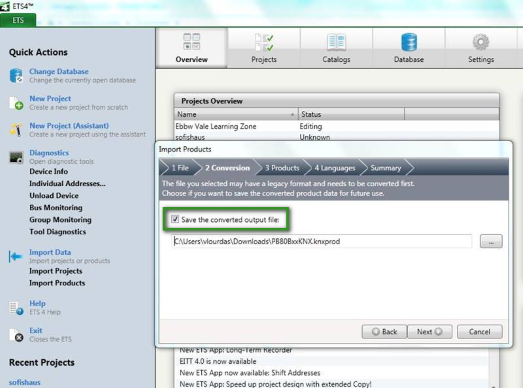523x388 pixels.
Task: Click the Overview tab icon
Action: coord(191,42)
